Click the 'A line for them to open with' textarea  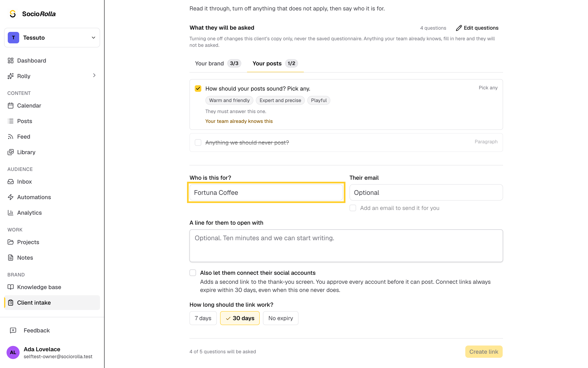click(346, 246)
